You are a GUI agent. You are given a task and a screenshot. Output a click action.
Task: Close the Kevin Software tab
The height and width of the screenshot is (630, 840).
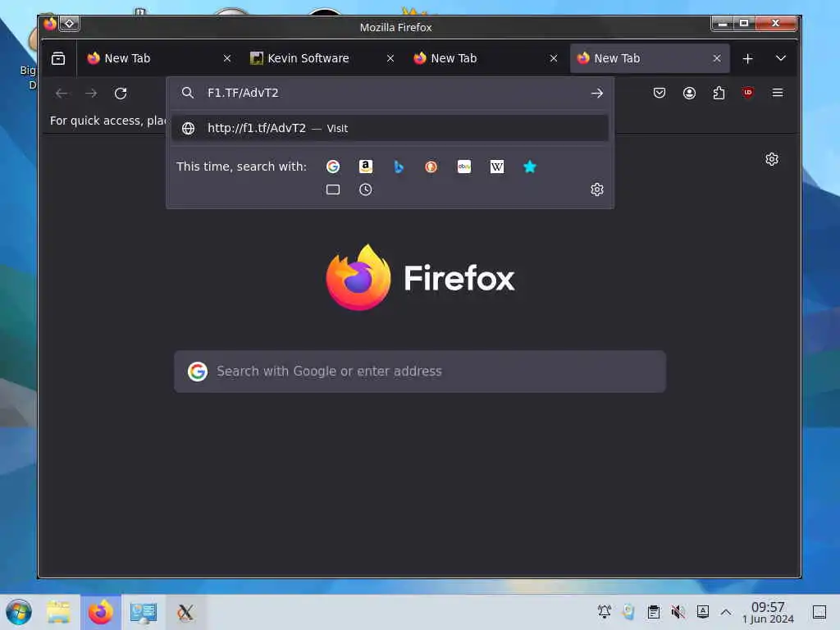[390, 58]
